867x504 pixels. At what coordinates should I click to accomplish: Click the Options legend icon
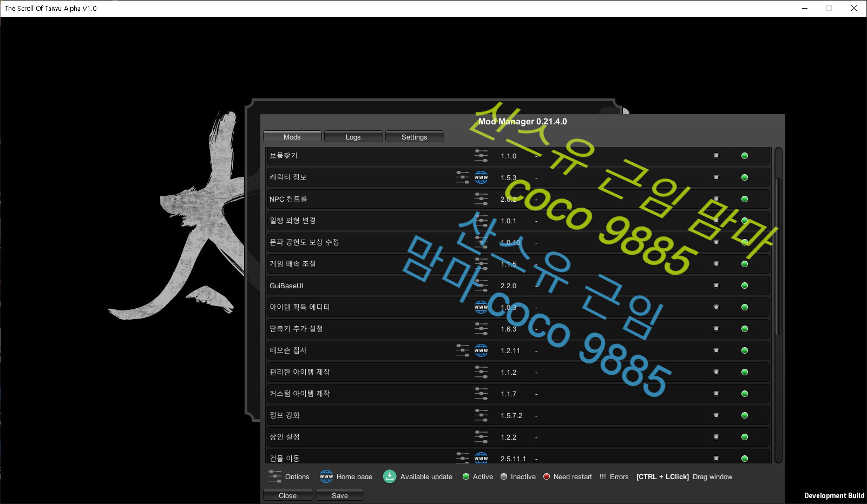(x=275, y=476)
